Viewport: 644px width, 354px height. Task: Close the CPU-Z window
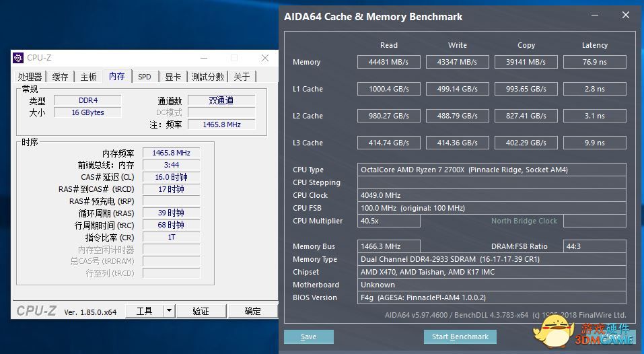point(265,58)
